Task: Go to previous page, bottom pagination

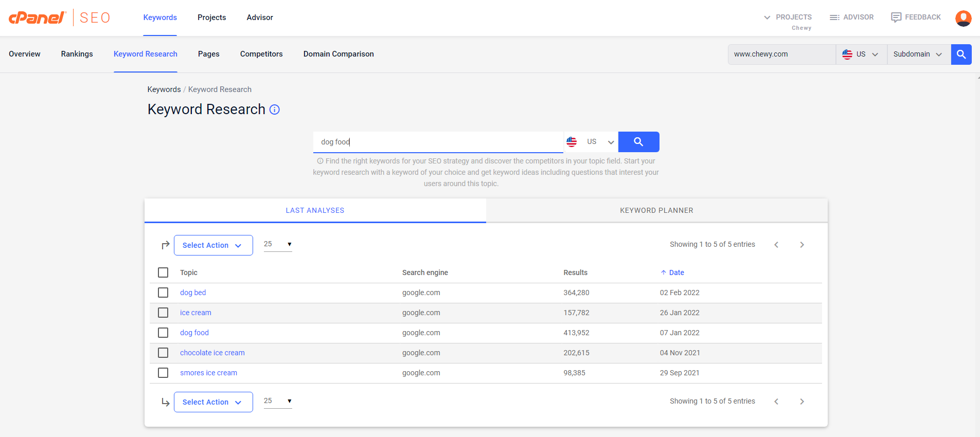Action: coord(776,402)
